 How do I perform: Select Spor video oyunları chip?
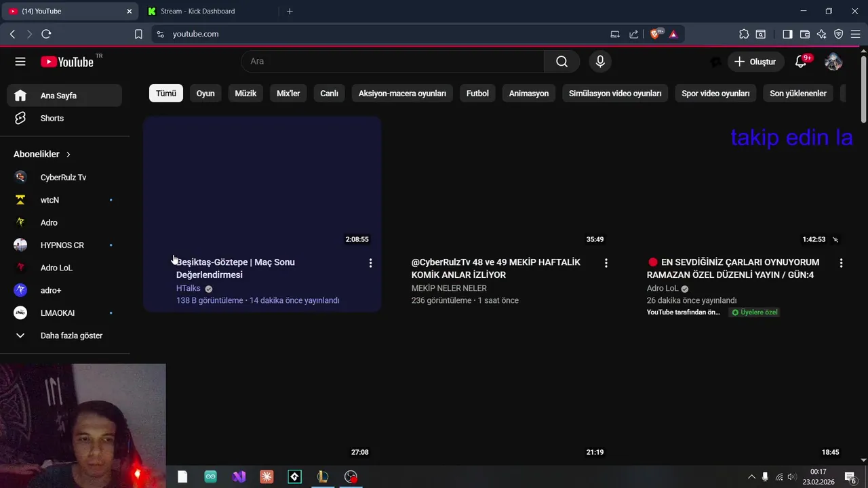point(715,94)
